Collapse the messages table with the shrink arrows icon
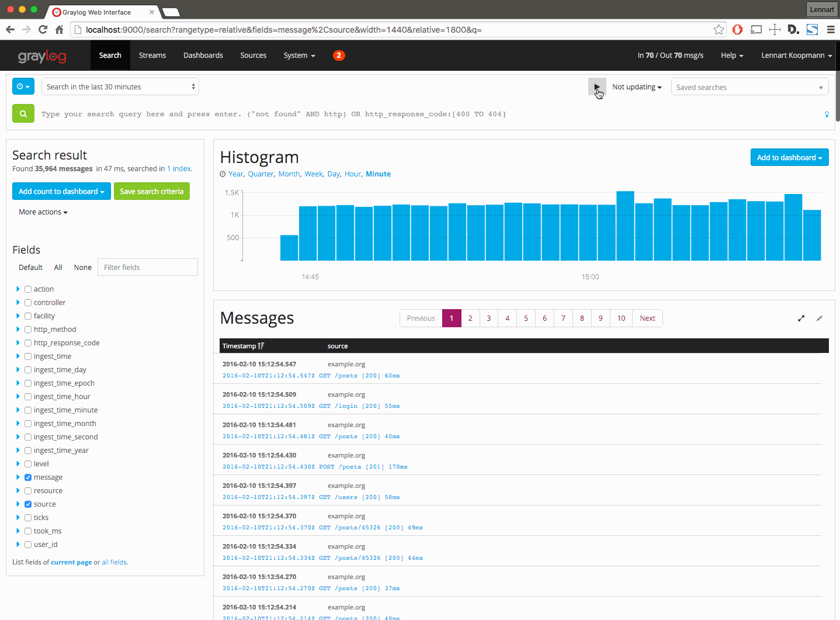Viewport: 840px width, 620px height. click(820, 318)
